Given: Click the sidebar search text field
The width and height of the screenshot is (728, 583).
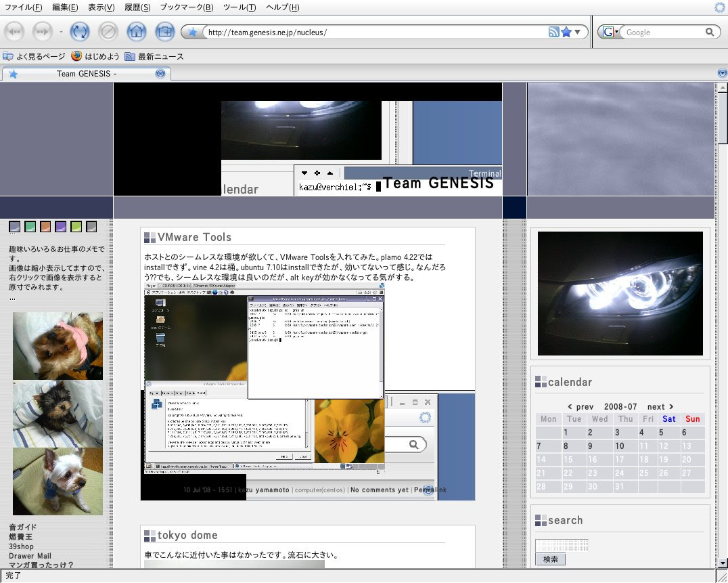Looking at the screenshot, I should tap(562, 545).
